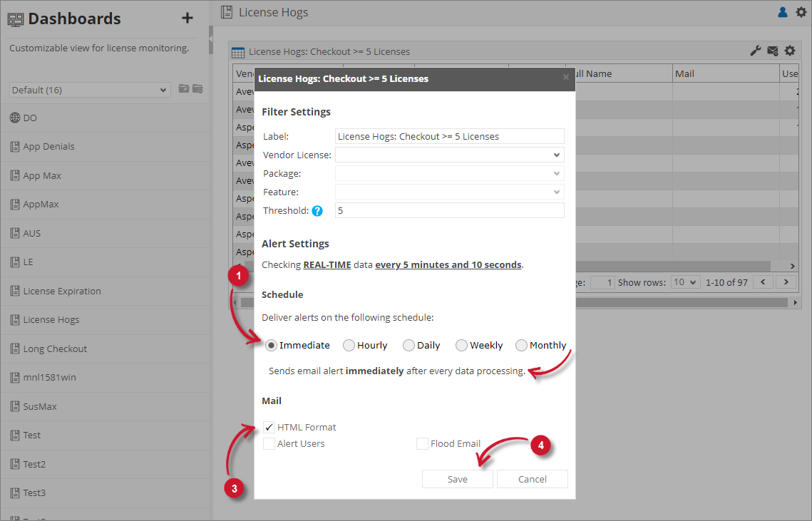Viewport: 812px width, 521px height.
Task: Open the Test2 dashboard
Action: pyautogui.click(x=106, y=464)
